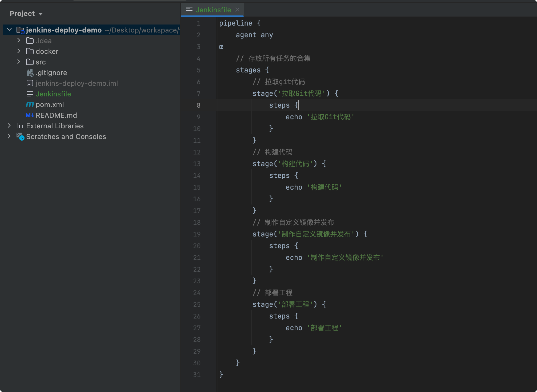The width and height of the screenshot is (537, 392).
Task: Collapse the jenkins-deploy-demo project root
Action: (10, 30)
